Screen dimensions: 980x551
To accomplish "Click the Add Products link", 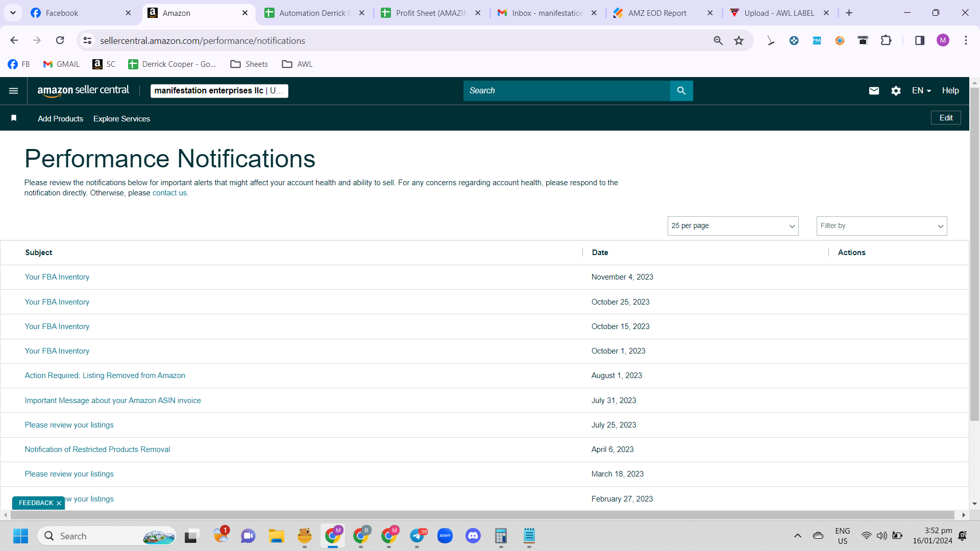I will pyautogui.click(x=60, y=119).
